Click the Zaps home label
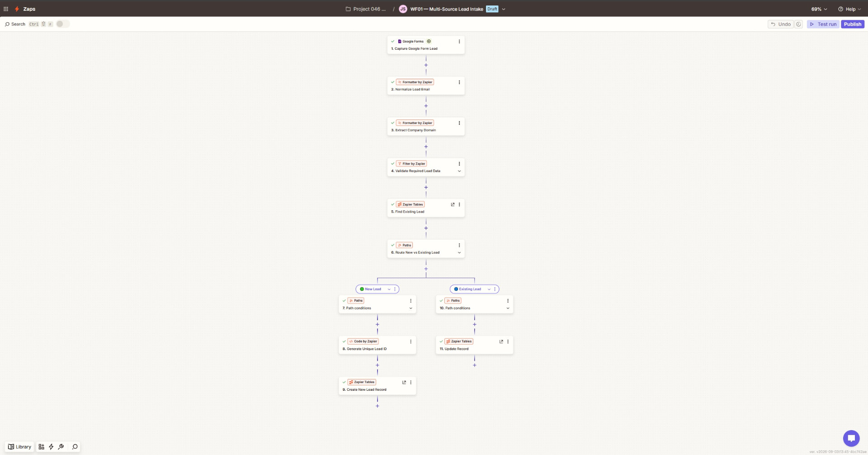 29,9
